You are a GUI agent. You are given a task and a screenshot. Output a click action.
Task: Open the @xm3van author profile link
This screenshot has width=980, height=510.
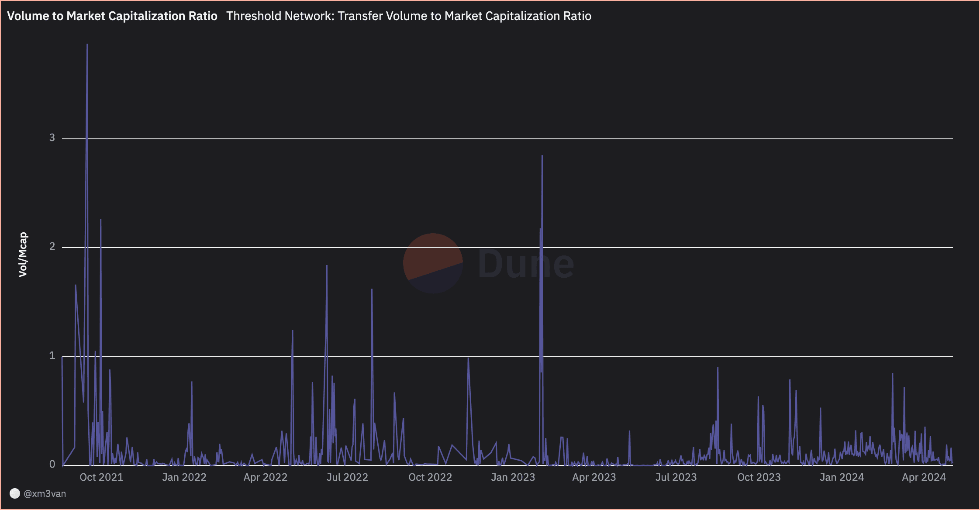45,494
